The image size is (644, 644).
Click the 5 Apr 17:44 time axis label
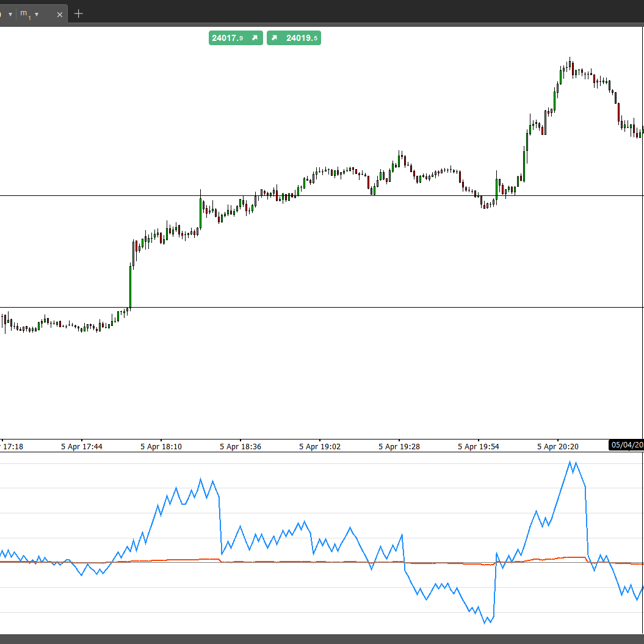coord(82,446)
